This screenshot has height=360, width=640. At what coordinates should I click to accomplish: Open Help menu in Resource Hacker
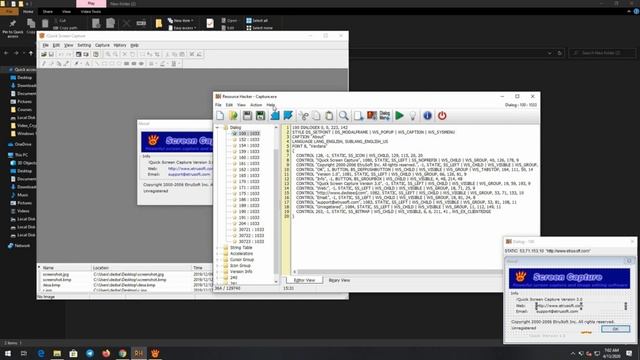(x=271, y=105)
